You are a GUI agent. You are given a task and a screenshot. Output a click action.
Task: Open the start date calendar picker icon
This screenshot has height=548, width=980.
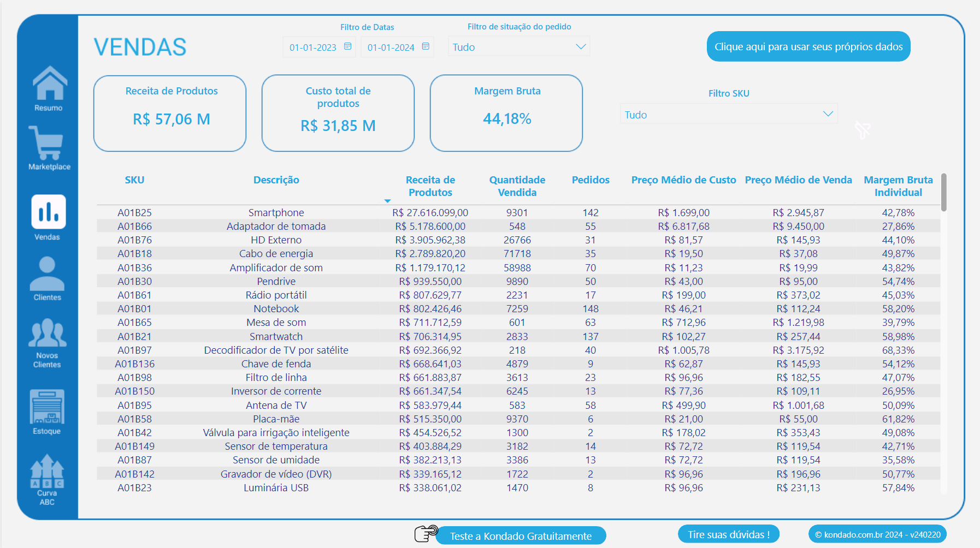coord(347,47)
